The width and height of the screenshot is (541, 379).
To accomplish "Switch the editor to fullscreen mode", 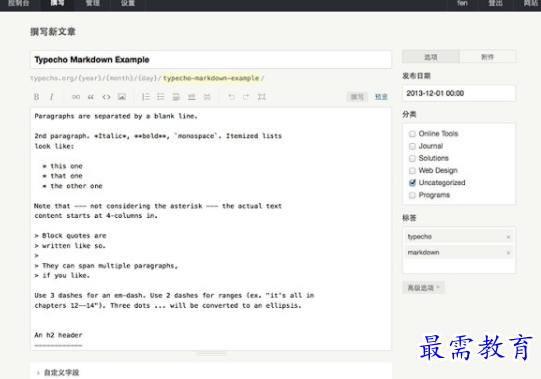I will pyautogui.click(x=262, y=97).
